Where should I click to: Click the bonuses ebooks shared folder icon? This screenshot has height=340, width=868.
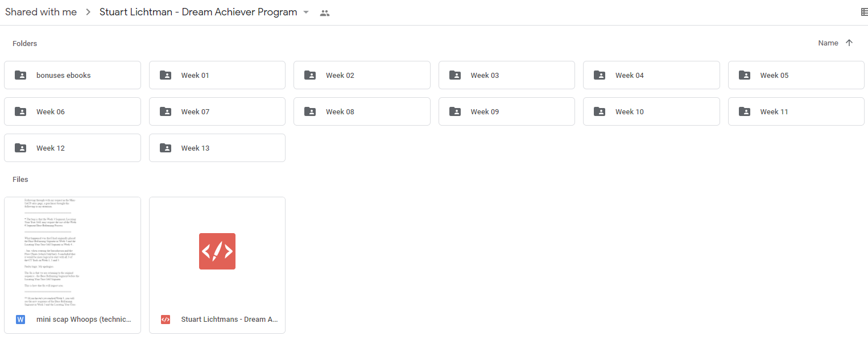(20, 75)
